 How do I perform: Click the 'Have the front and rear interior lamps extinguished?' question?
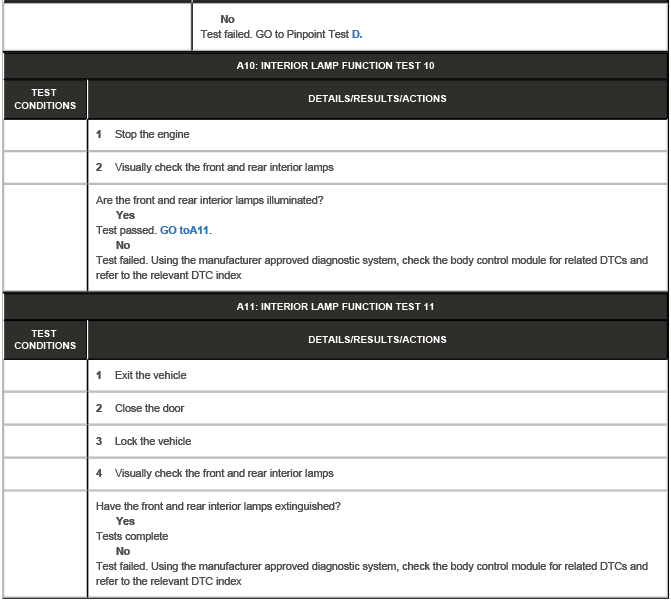[x=218, y=506]
